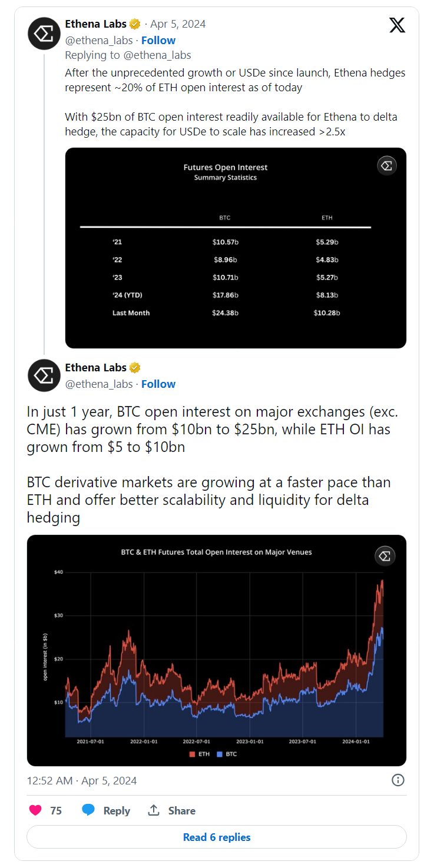Click the X logo in the top corner

click(397, 25)
